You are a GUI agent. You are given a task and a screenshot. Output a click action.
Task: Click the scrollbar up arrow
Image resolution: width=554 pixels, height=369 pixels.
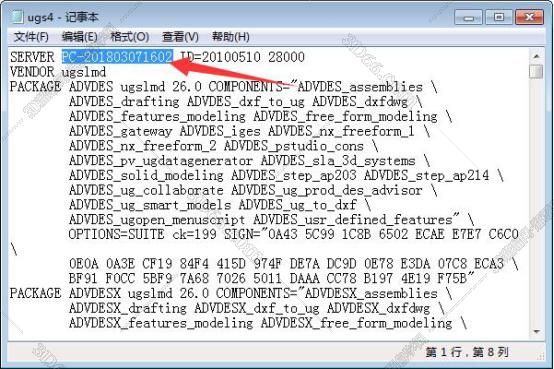pyautogui.click(x=536, y=56)
